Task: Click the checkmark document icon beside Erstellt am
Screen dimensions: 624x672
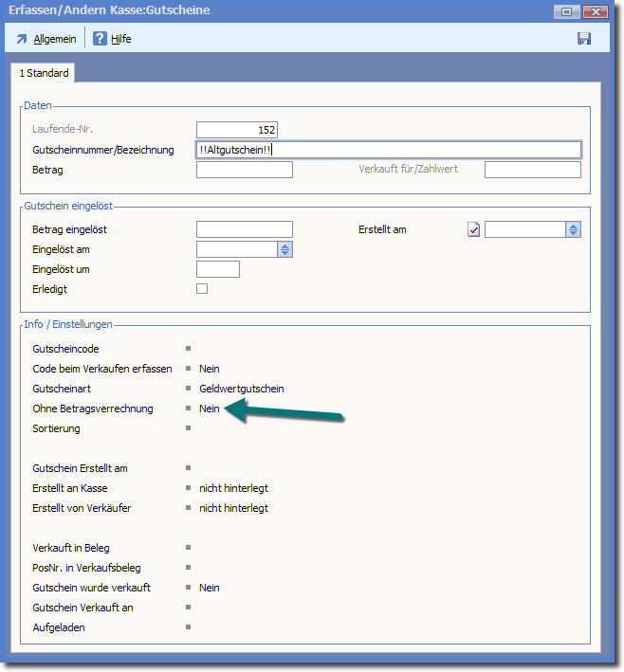Action: 474,229
